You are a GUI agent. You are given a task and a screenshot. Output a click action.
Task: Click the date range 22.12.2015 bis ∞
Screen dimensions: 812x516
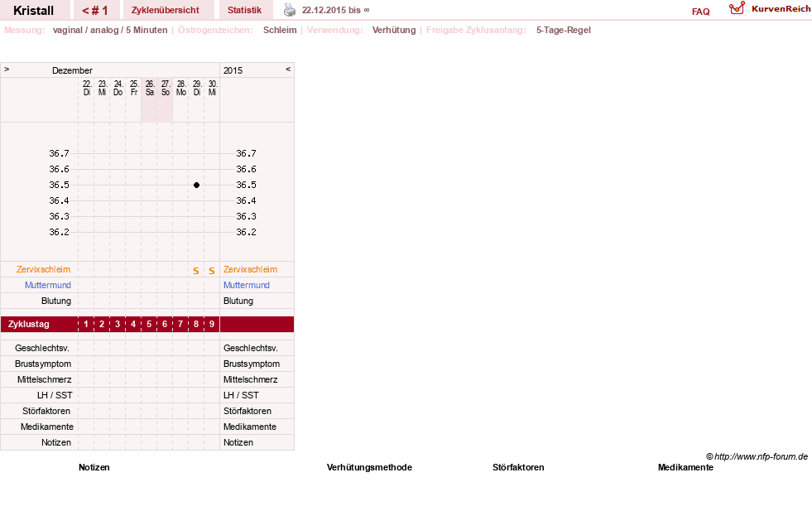(x=335, y=10)
